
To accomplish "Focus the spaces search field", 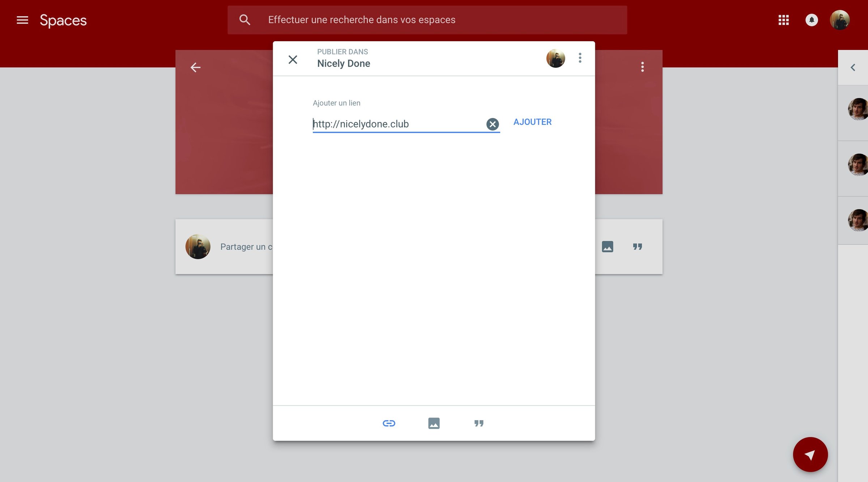I will (427, 20).
